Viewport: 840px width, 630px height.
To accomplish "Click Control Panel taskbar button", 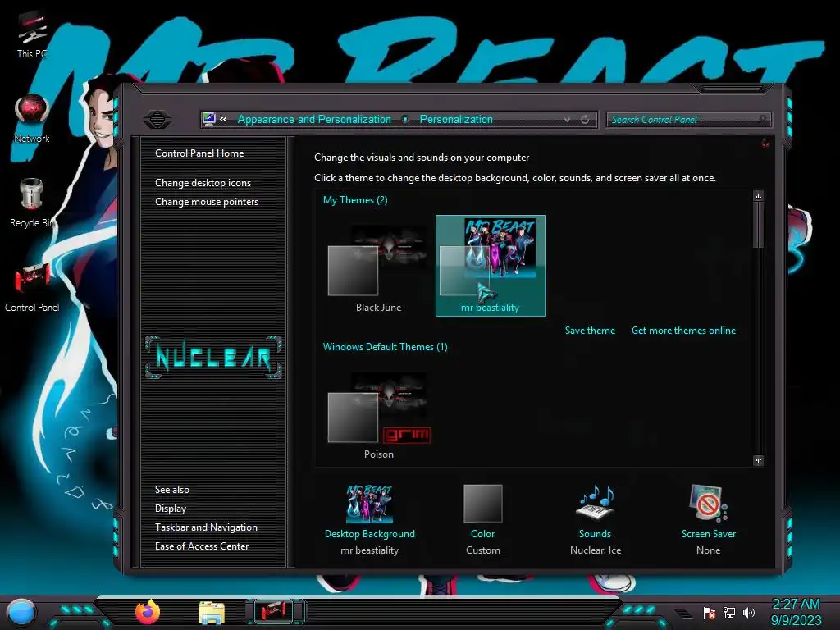I will click(274, 611).
